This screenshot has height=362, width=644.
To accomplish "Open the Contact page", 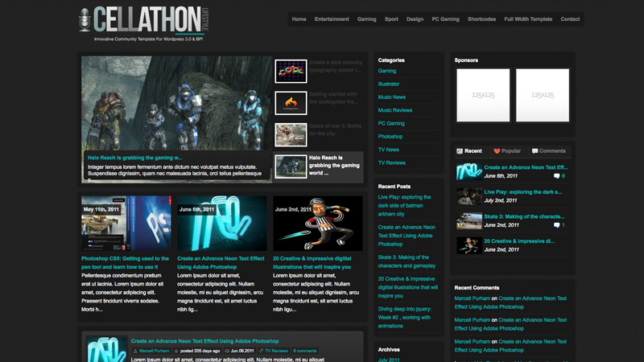I will click(570, 19).
